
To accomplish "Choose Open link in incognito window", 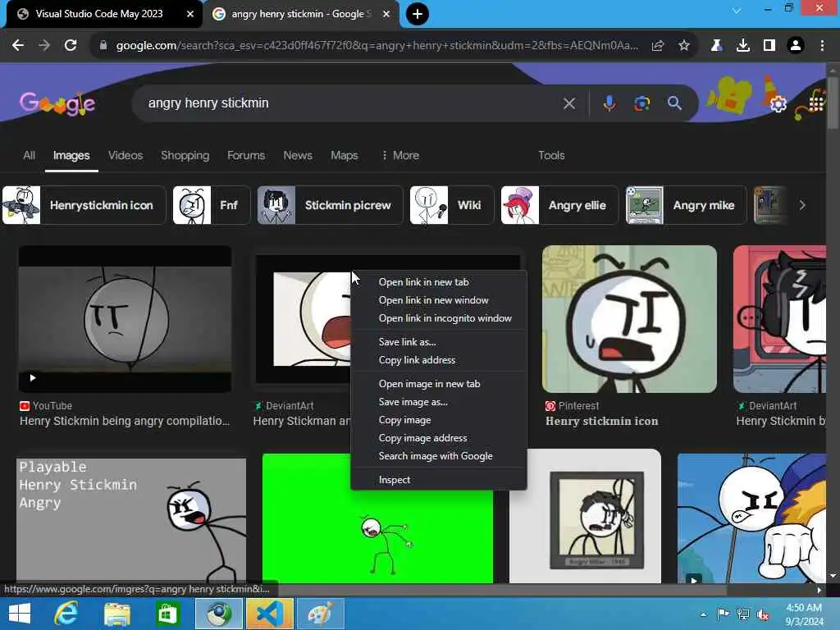I will coord(438,318).
